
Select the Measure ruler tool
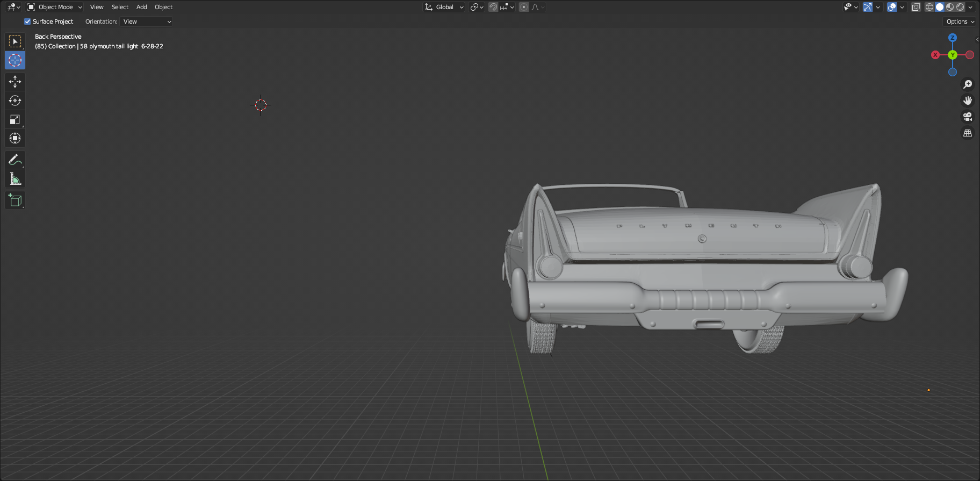[15, 178]
